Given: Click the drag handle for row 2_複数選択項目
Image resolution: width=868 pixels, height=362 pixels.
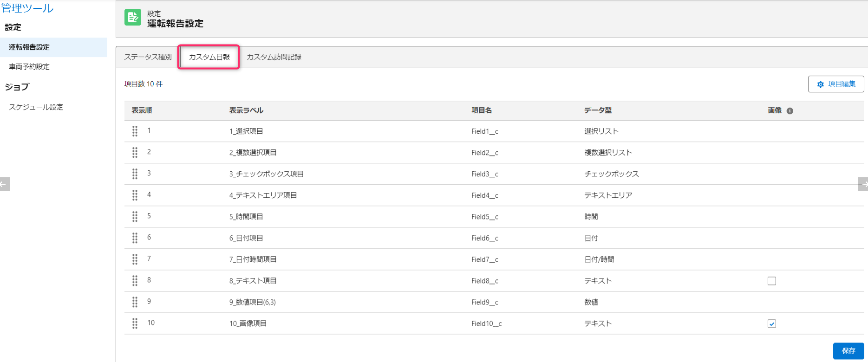Looking at the screenshot, I should (135, 153).
